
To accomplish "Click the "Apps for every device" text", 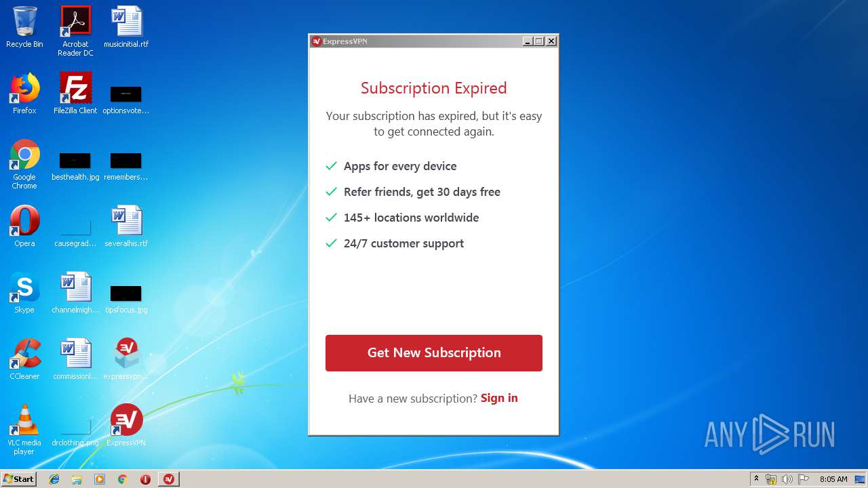I will tap(400, 166).
